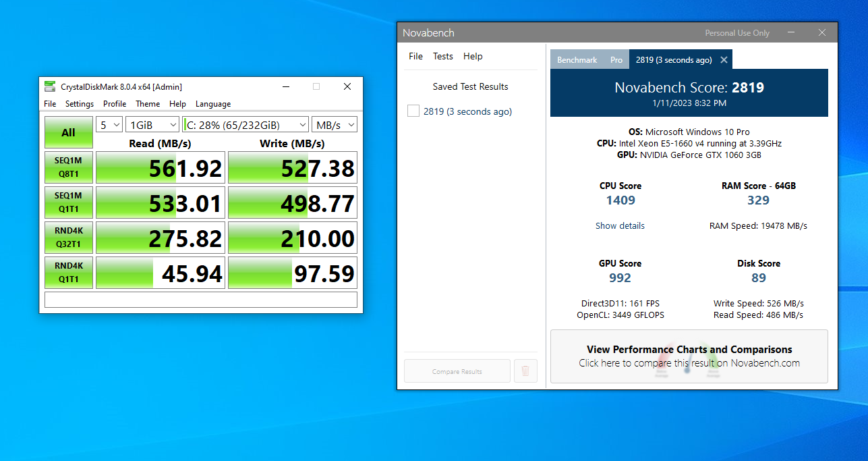Click the OpenCL: 3449 GFLOPS text
Screen dimensions: 868x461
(620, 315)
